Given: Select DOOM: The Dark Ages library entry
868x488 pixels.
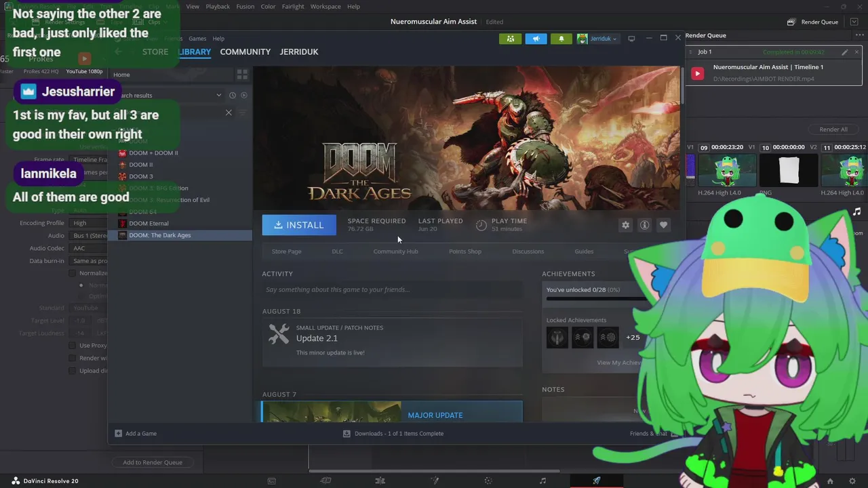Looking at the screenshot, I should pyautogui.click(x=180, y=235).
